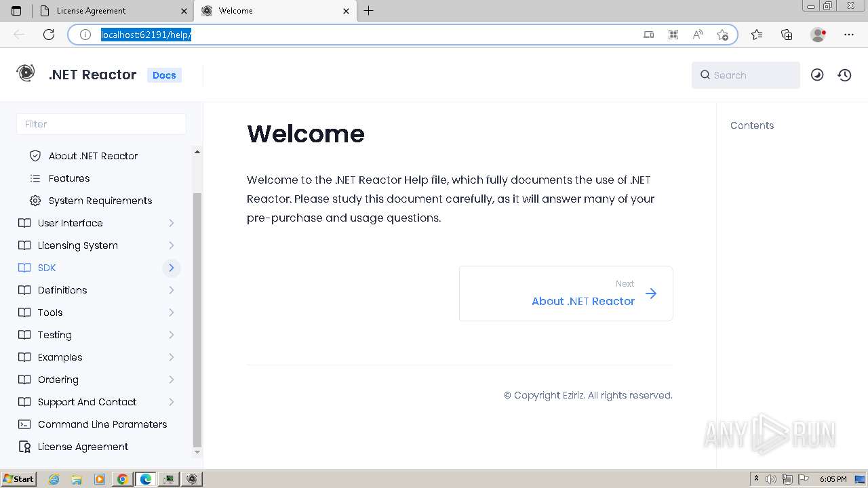This screenshot has width=868, height=488.
Task: Expand the SDK section chevron
Action: click(x=172, y=268)
